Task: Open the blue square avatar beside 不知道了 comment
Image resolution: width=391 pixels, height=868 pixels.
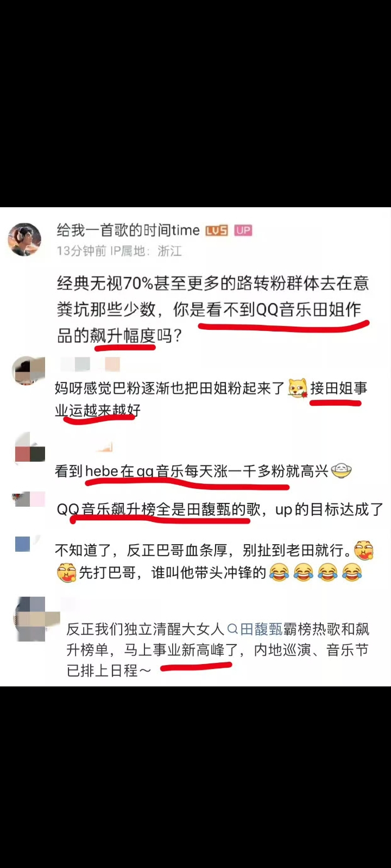Action: [x=23, y=544]
